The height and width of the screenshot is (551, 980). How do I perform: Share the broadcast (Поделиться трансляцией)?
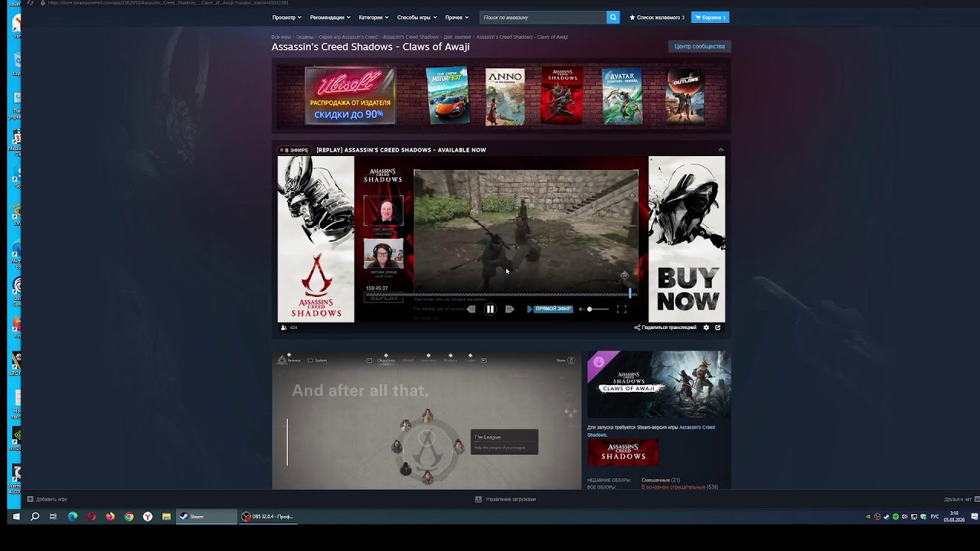point(665,328)
